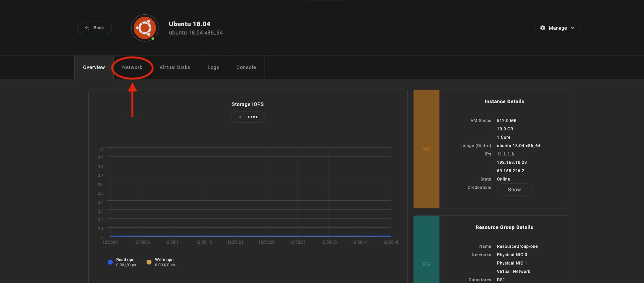Click IP address 69.168.226.2
Viewport: 644px width, 283px height.
tap(511, 171)
